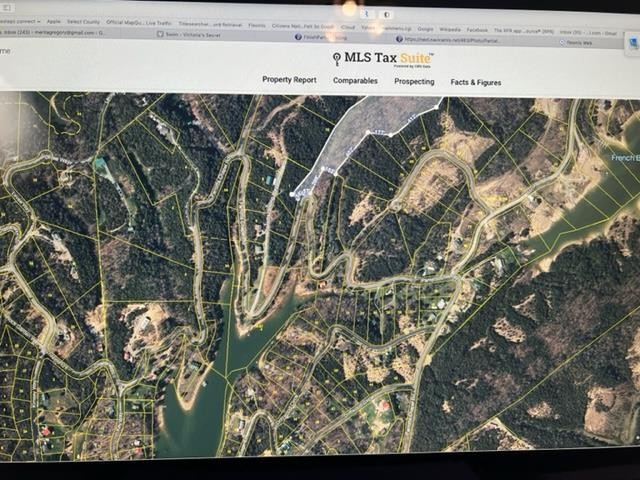Go to the Prospecting section
This screenshot has width=640, height=480.
pos(414,82)
